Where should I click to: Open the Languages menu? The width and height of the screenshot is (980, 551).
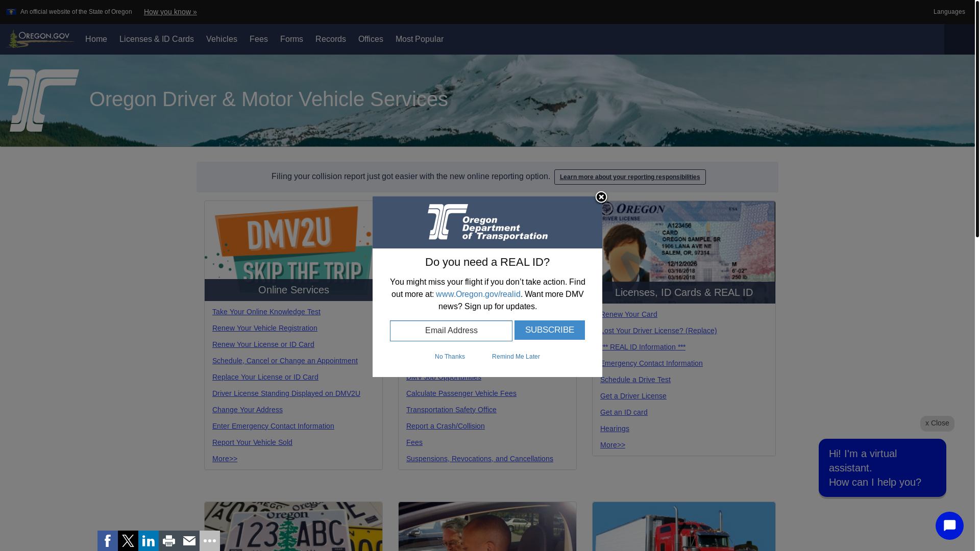point(949,12)
